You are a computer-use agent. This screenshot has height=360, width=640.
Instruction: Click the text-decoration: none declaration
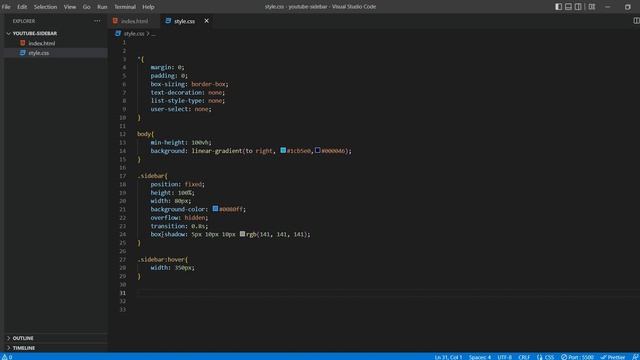point(188,92)
